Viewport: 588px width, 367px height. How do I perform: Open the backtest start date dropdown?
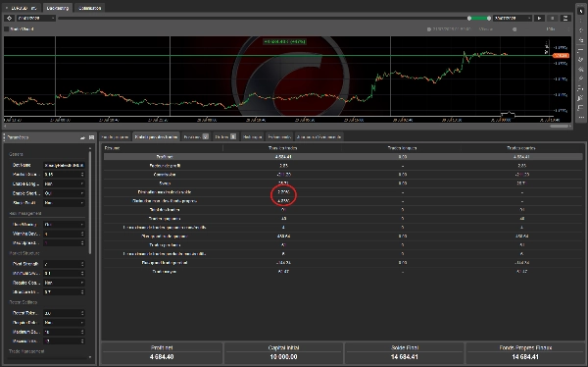pyautogui.click(x=36, y=18)
